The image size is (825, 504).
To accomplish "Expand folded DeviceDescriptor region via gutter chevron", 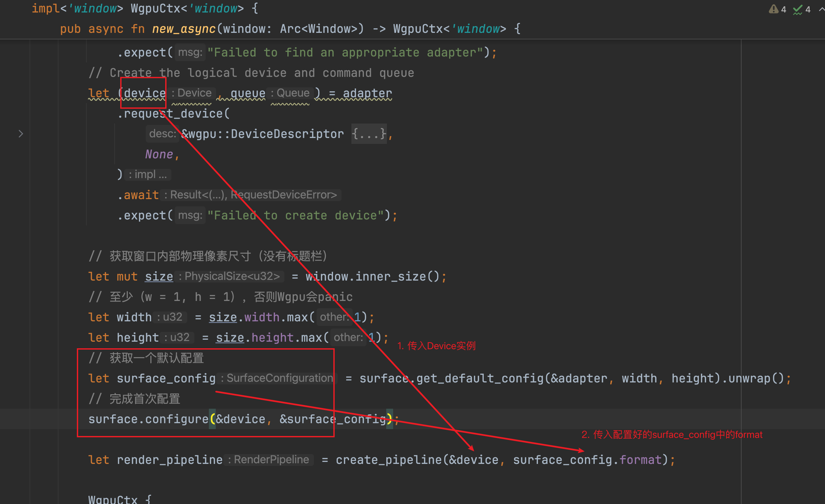I will point(21,134).
